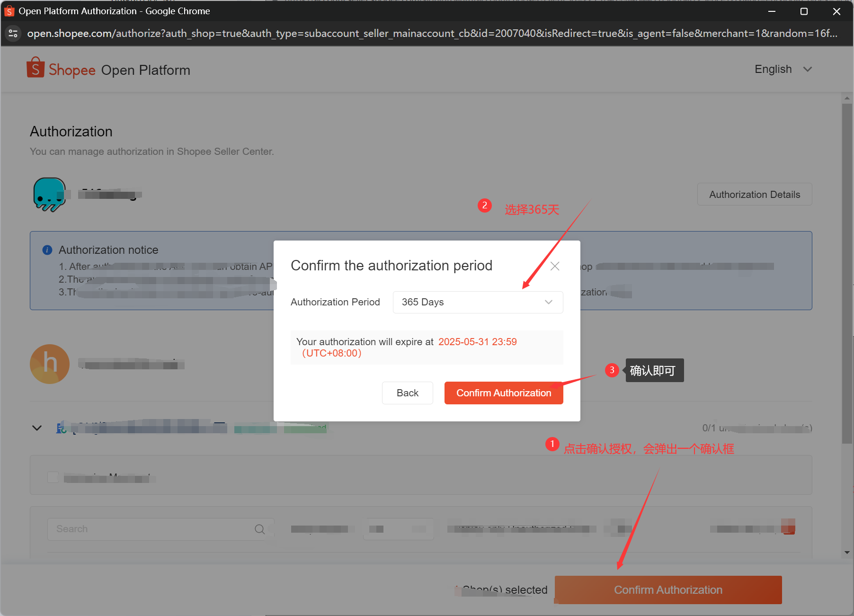Image resolution: width=854 pixels, height=616 pixels.
Task: Click the search magnifier icon
Action: pos(259,529)
